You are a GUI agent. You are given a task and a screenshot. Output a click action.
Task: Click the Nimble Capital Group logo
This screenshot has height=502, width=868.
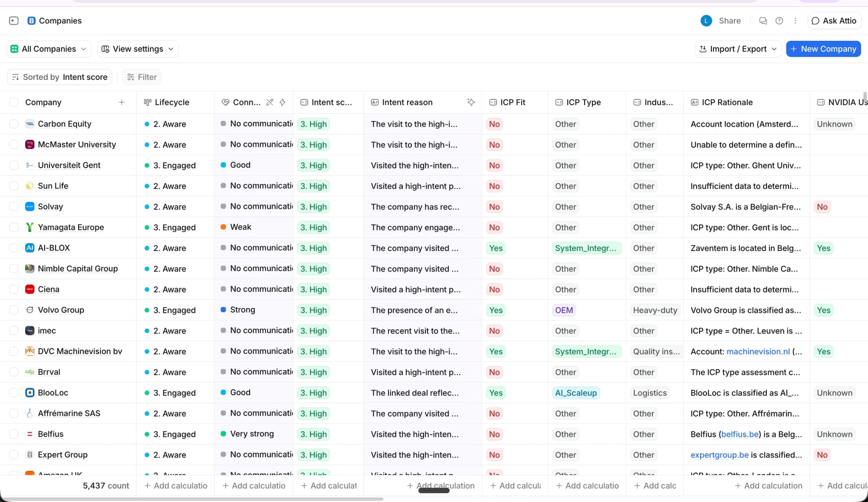(30, 268)
